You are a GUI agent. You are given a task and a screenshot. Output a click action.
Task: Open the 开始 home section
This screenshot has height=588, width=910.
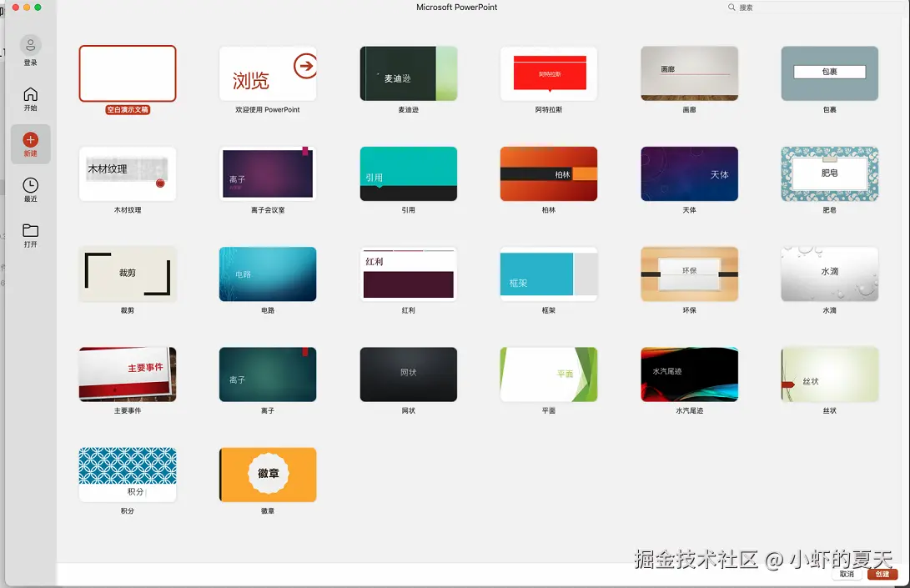(x=31, y=98)
